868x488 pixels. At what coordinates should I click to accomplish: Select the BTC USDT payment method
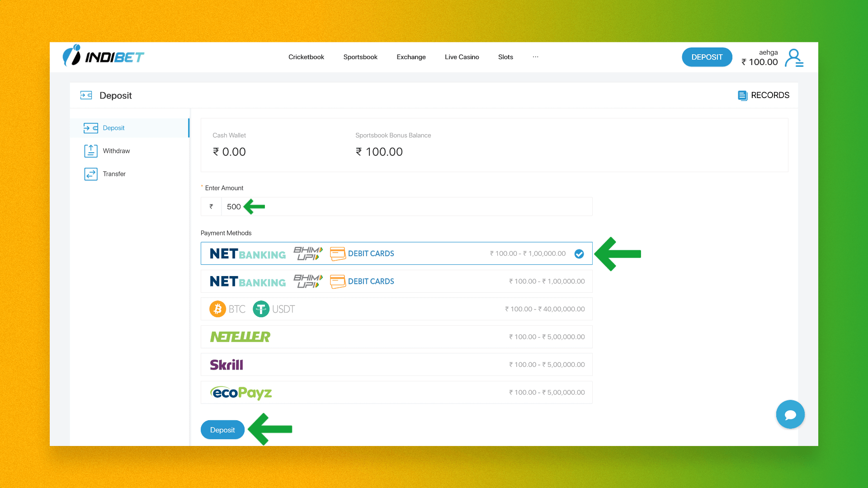[396, 309]
